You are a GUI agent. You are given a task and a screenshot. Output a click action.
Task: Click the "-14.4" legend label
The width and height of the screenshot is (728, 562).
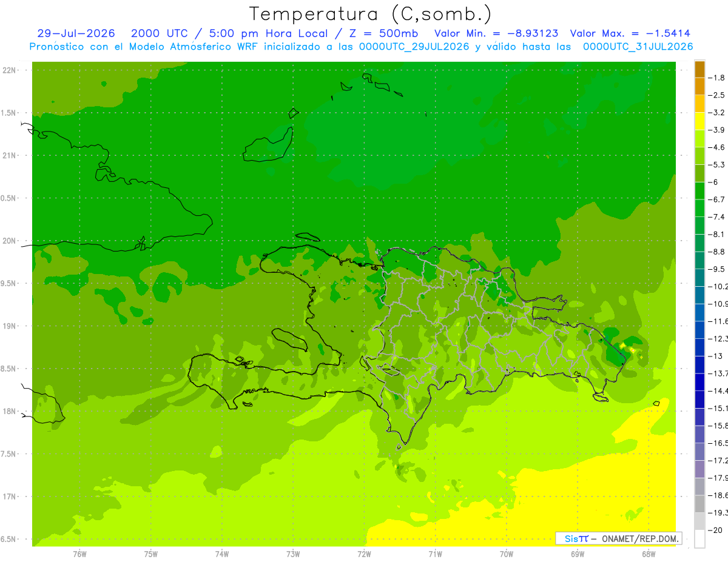point(718,391)
